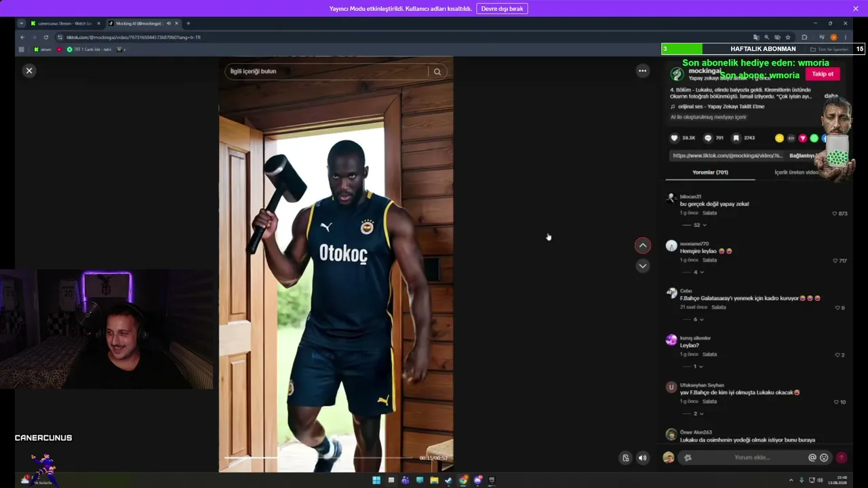Open comments via the speech bubble icon
Image resolution: width=868 pixels, height=488 pixels.
[708, 138]
